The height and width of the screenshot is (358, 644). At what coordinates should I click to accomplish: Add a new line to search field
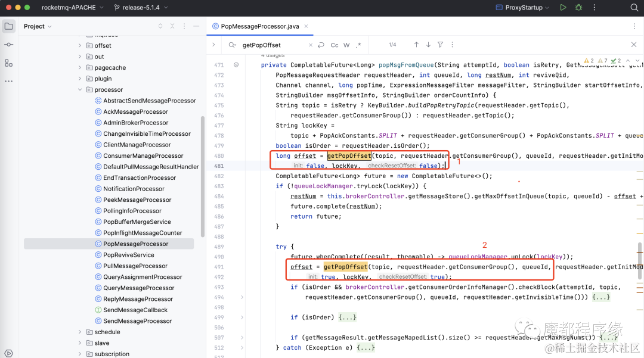[321, 45]
